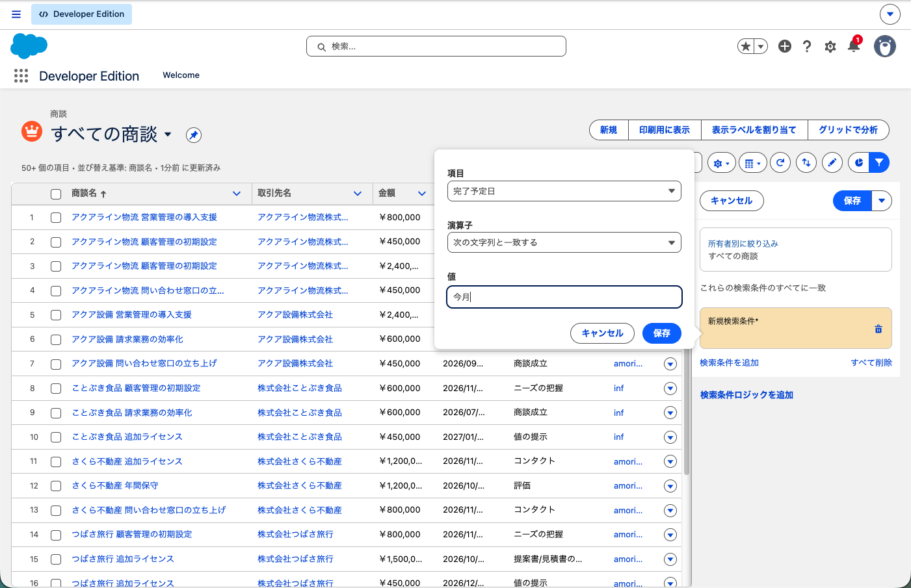This screenshot has width=911, height=588.
Task: Toggle the select-all rows checkbox
Action: coord(56,194)
